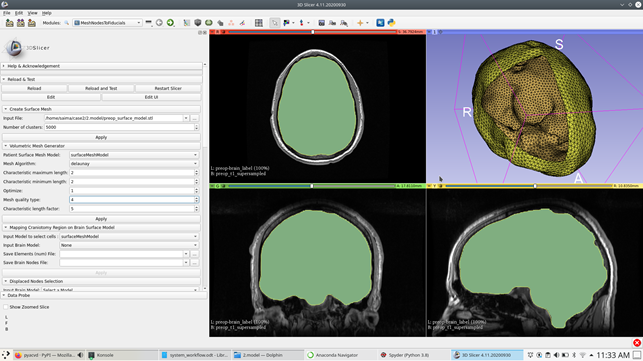Click the yellow slice view pin icon
The height and width of the screenshot is (361, 643).
(429, 186)
